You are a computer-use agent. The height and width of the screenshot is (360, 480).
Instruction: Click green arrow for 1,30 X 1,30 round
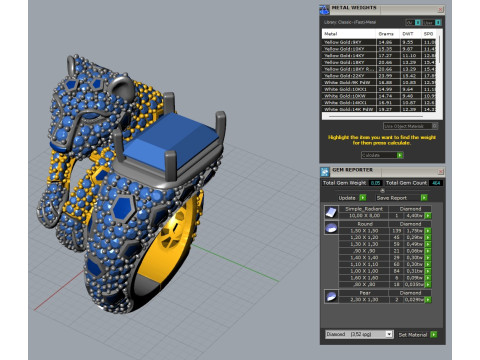coord(428,244)
